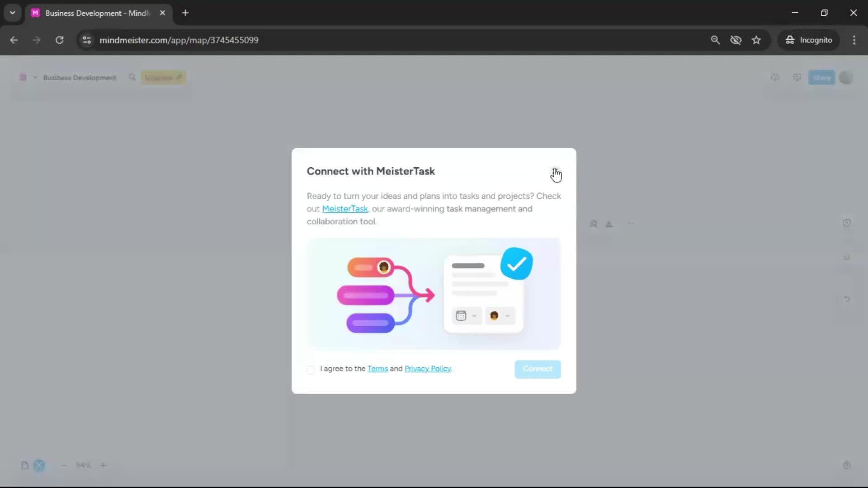Reload the page with browser refresh icon
The width and height of the screenshot is (868, 488).
click(x=59, y=40)
